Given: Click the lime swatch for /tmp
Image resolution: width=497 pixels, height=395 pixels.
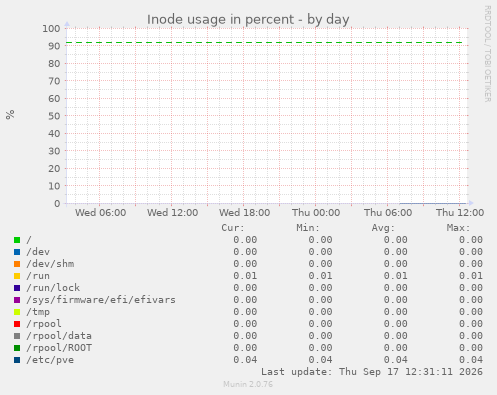Looking at the screenshot, I should click(17, 312).
